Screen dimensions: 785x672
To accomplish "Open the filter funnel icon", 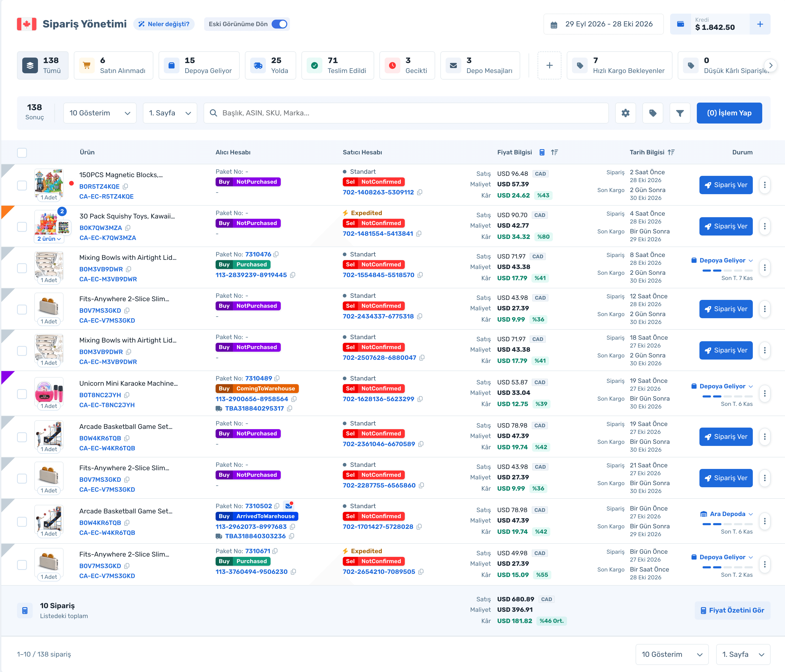I will click(680, 113).
